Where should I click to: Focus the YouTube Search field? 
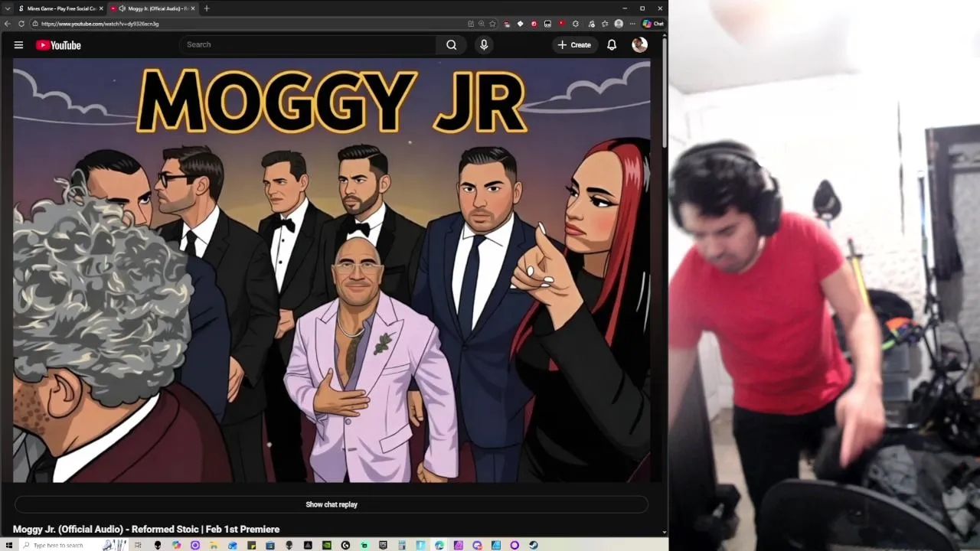[x=308, y=44]
